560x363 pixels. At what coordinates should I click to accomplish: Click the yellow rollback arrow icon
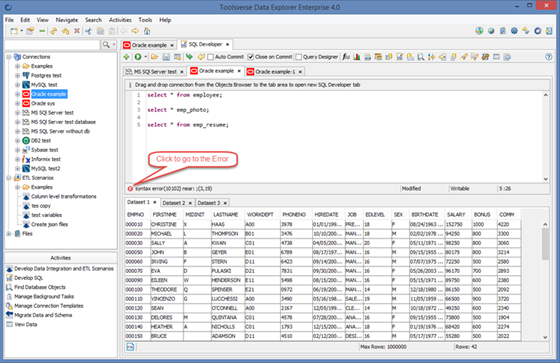[201, 57]
